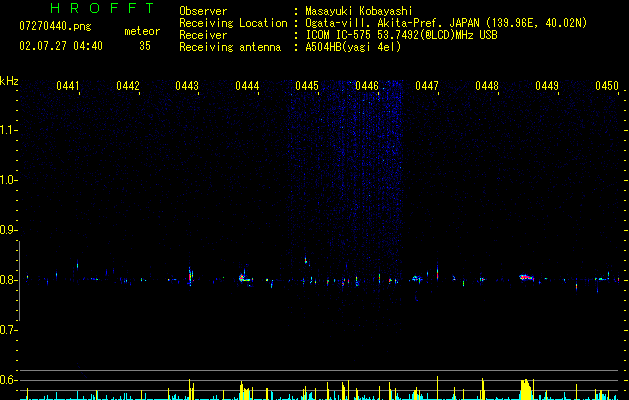Click the vertical echo streak near 0443
Screen dimensions: 629x400
pyautogui.click(x=191, y=276)
